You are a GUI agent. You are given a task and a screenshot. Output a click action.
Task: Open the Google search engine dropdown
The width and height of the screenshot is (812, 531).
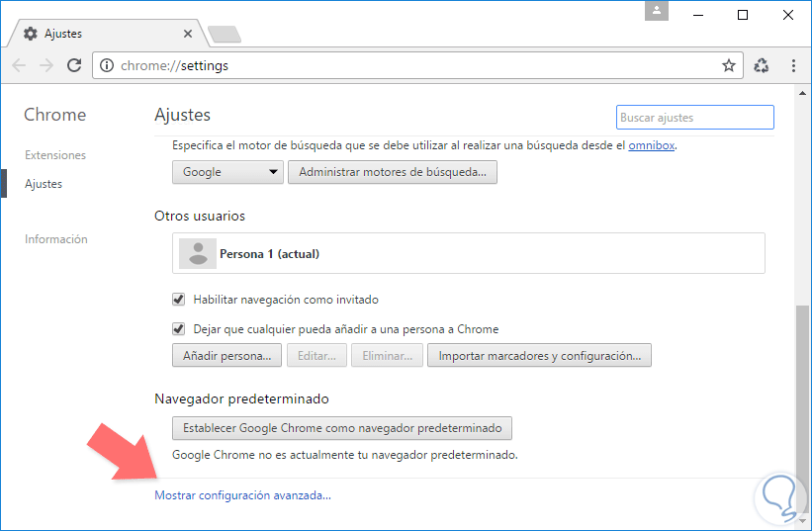click(227, 172)
